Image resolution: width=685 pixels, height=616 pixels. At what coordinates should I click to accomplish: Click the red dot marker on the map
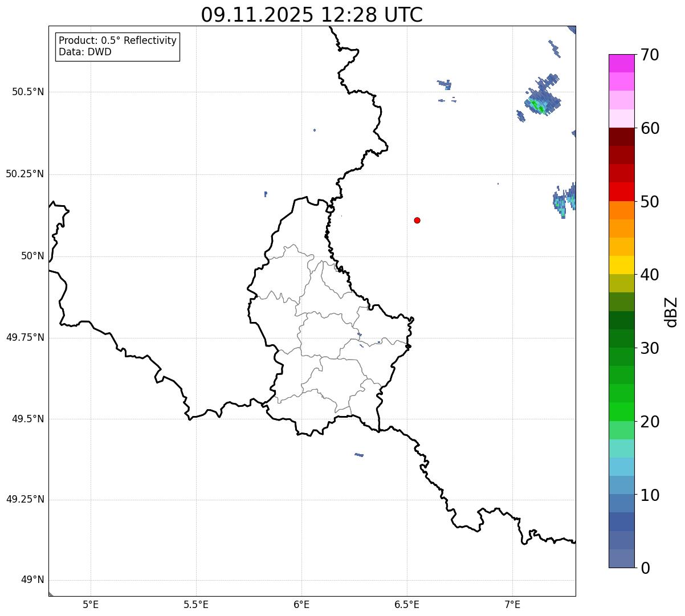(417, 221)
